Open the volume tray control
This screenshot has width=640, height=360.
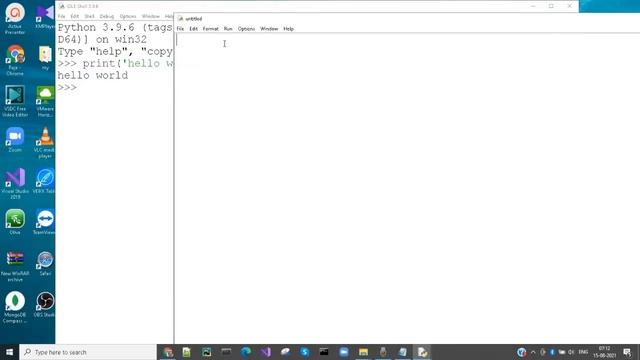[x=571, y=352]
